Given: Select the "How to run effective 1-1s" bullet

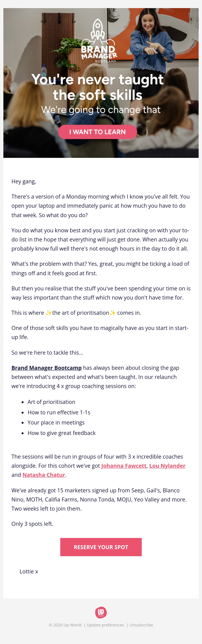Looking at the screenshot, I should (x=59, y=412).
